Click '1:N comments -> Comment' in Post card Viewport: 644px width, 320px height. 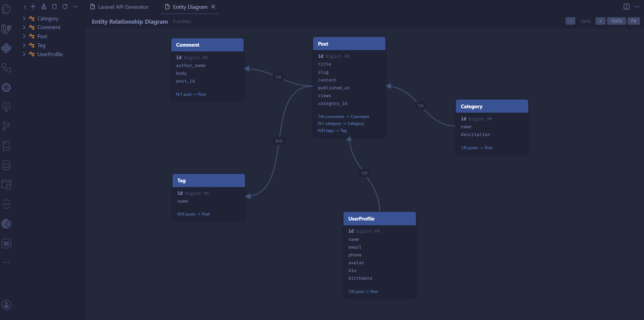click(x=343, y=117)
